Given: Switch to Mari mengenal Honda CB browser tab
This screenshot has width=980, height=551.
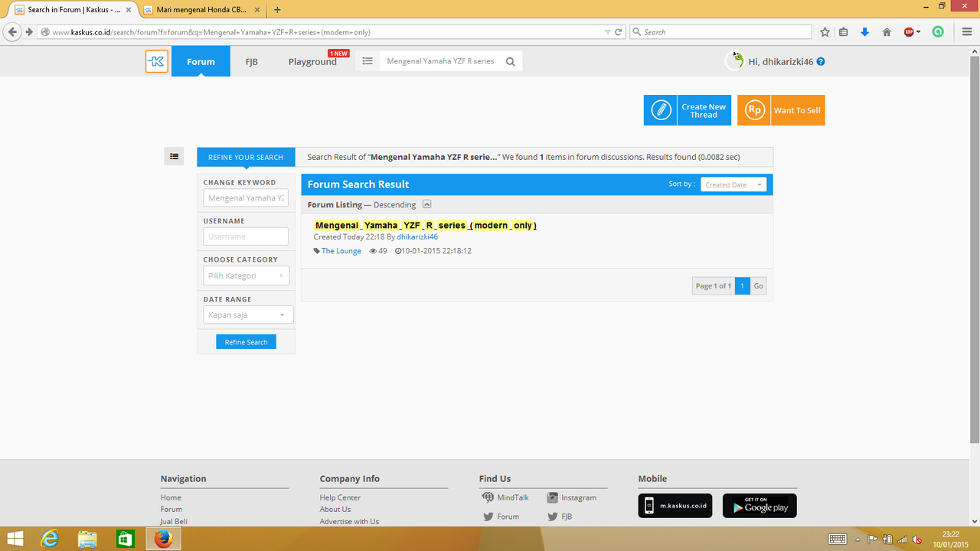Looking at the screenshot, I should tap(201, 10).
